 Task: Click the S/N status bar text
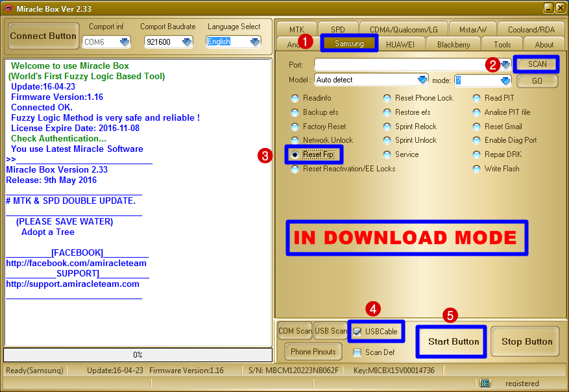click(x=293, y=371)
